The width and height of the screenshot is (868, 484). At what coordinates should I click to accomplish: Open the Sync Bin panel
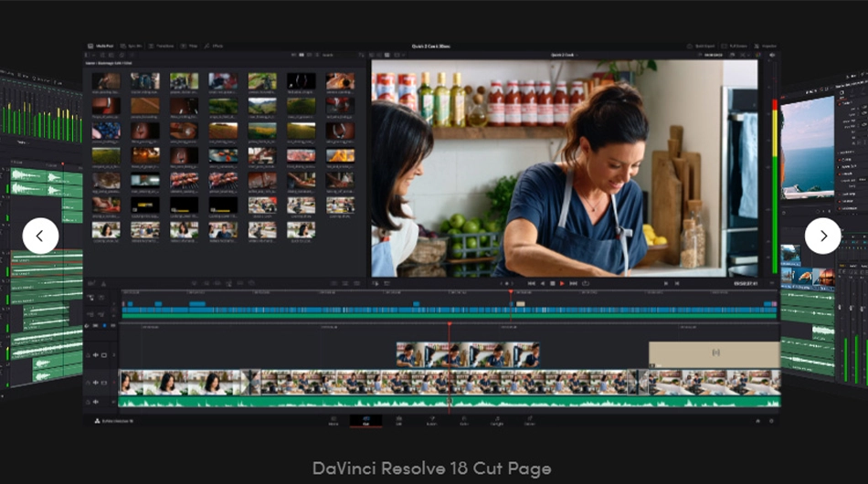tap(132, 46)
